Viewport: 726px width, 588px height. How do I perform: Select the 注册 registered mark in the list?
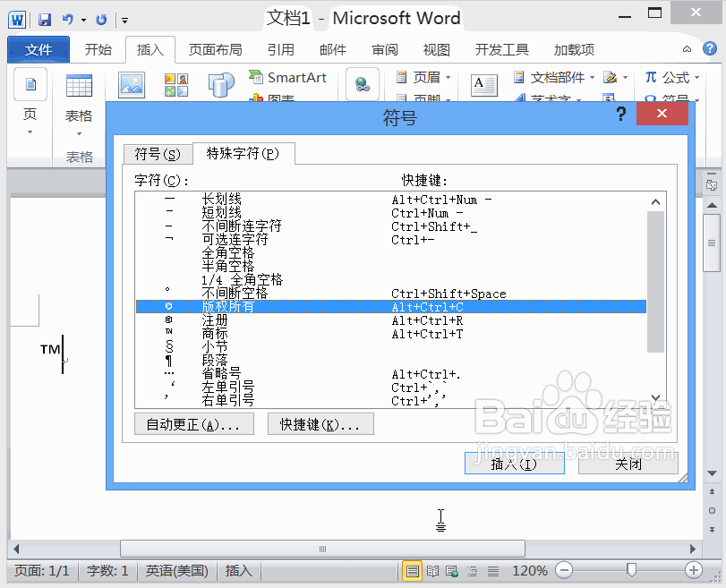[x=213, y=319]
